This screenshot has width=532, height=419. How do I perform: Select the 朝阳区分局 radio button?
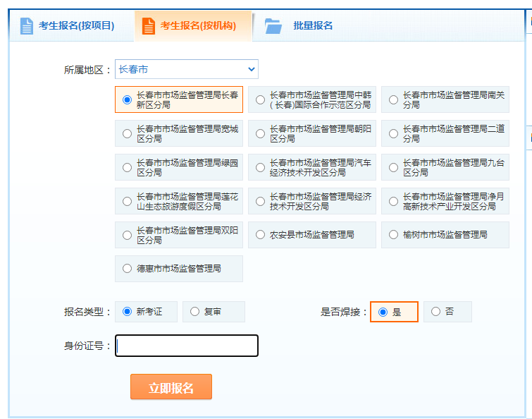coord(260,134)
